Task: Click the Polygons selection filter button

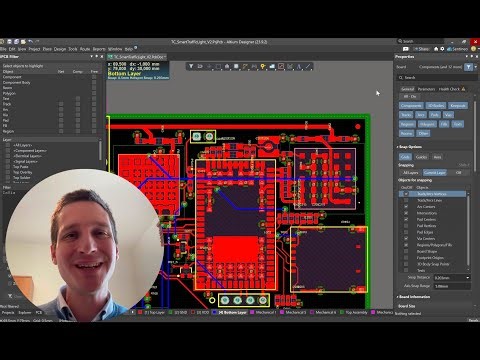Action: click(x=427, y=124)
